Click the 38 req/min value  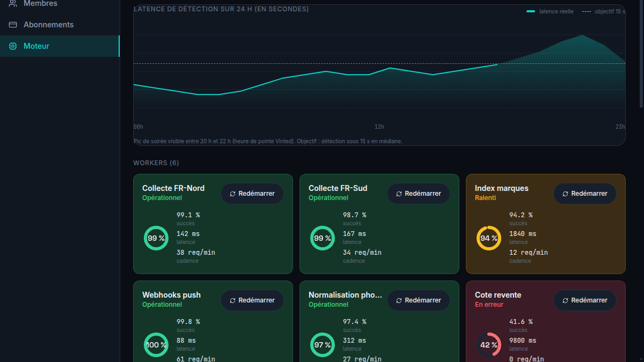[196, 253]
